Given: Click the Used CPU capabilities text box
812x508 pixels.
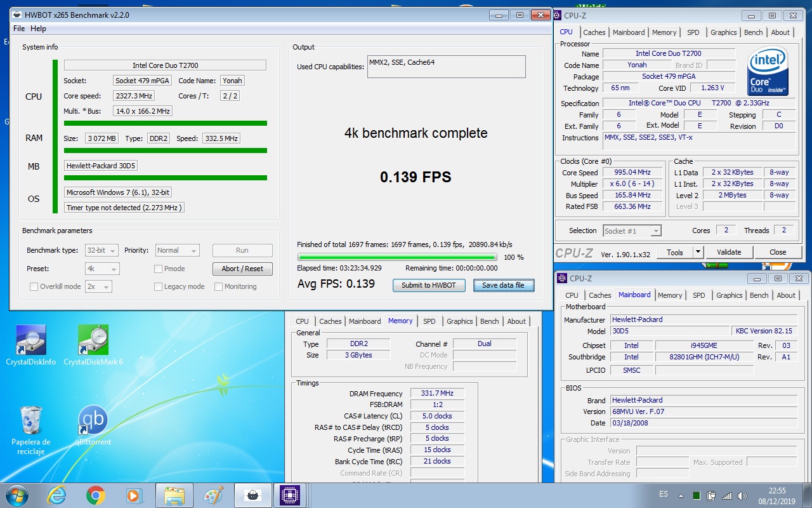Looking at the screenshot, I should point(447,66).
